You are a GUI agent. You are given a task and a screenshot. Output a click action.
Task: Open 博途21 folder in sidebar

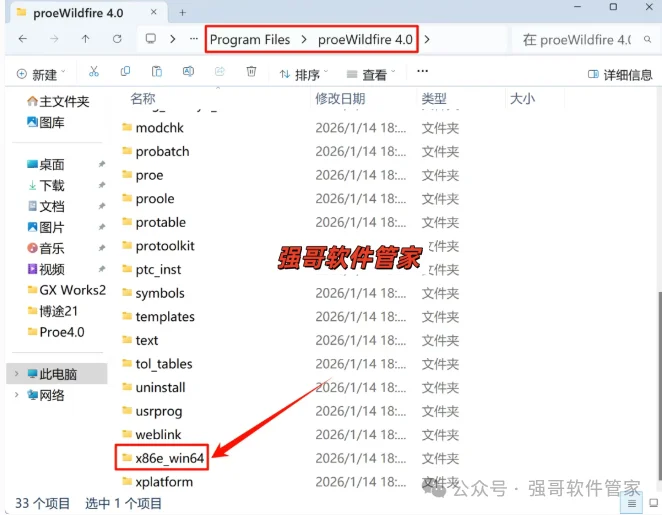(52, 311)
